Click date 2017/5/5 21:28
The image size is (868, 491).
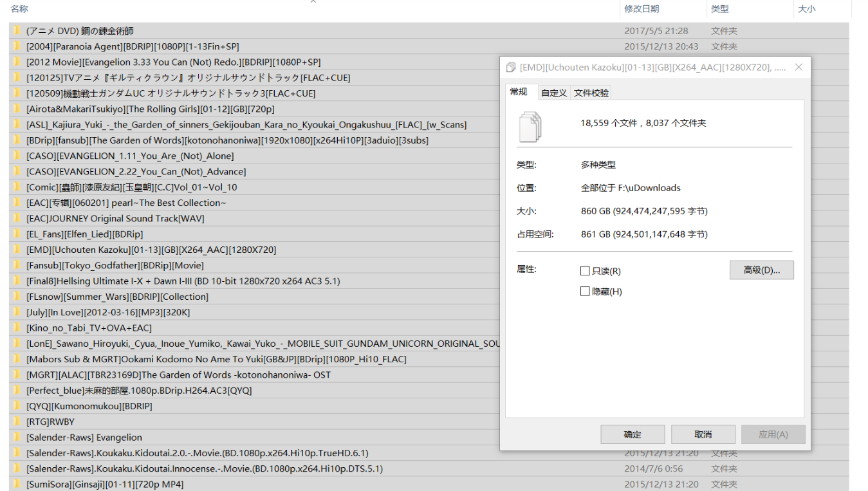click(656, 31)
